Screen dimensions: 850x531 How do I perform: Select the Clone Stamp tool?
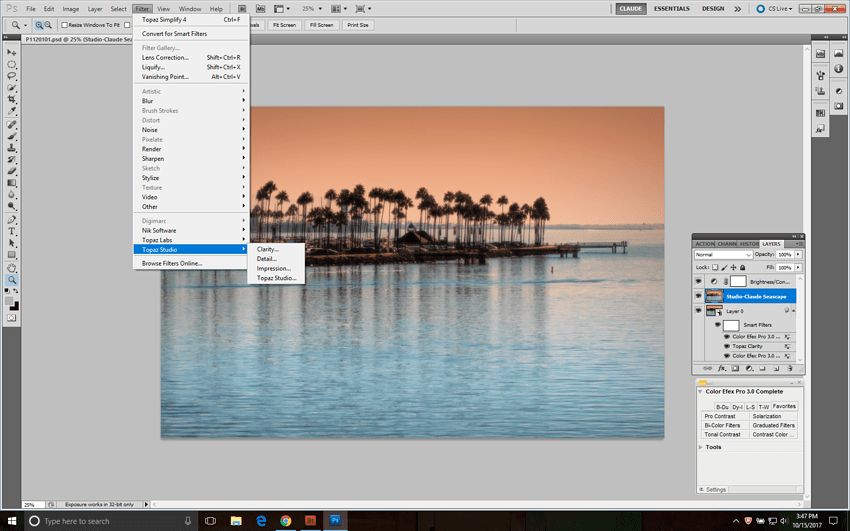[x=12, y=148]
